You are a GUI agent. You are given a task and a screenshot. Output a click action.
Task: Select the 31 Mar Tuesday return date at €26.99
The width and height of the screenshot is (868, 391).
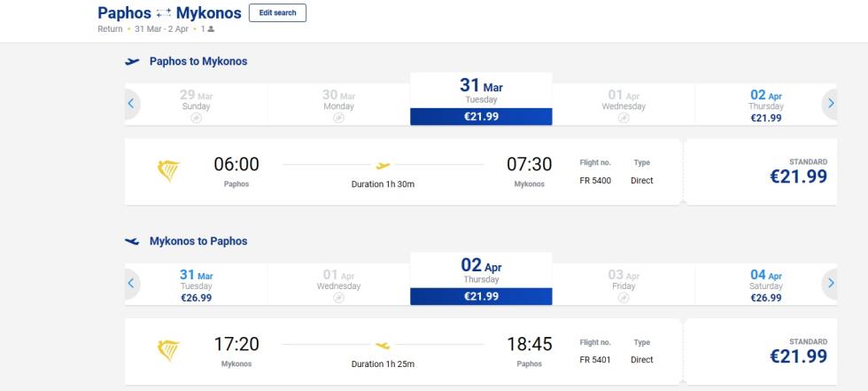[x=196, y=285]
